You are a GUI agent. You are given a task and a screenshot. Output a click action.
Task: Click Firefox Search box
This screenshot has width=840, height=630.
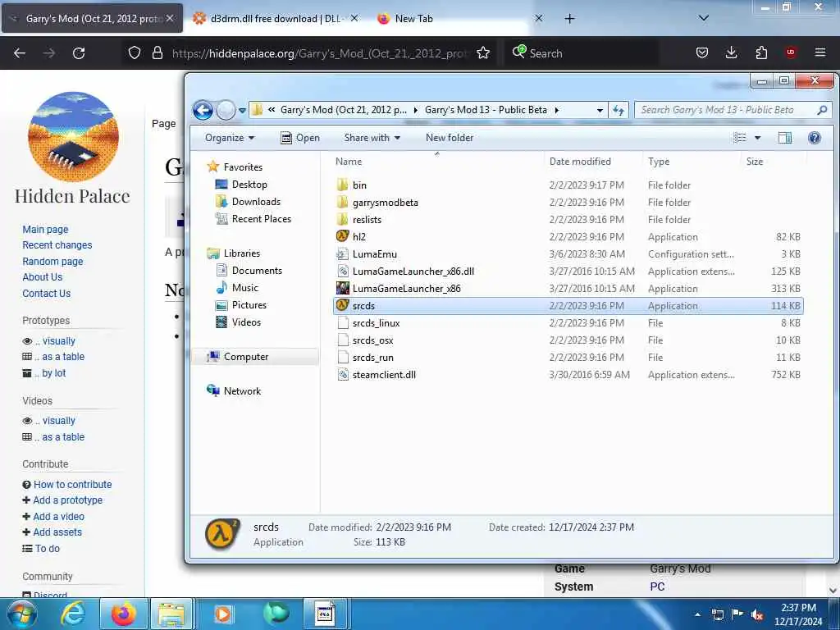(x=581, y=53)
